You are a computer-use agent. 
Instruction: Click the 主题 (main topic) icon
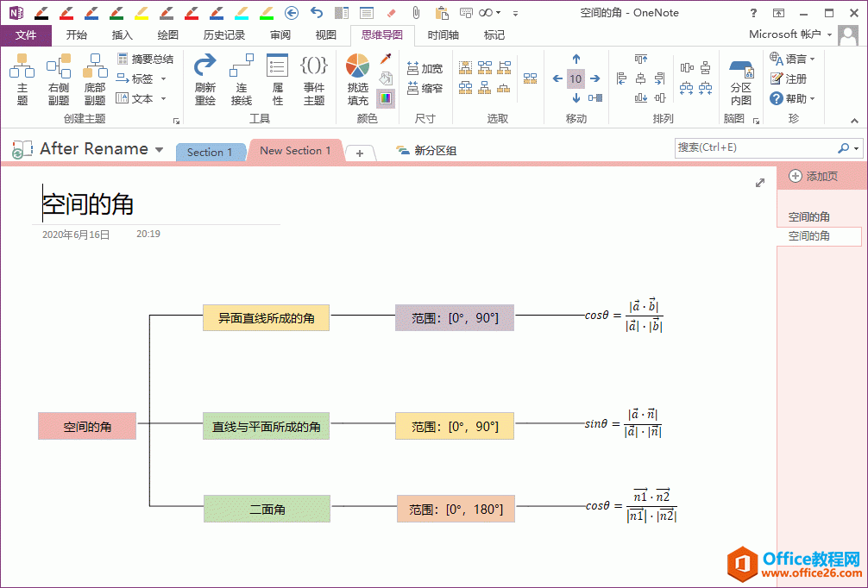[22, 78]
